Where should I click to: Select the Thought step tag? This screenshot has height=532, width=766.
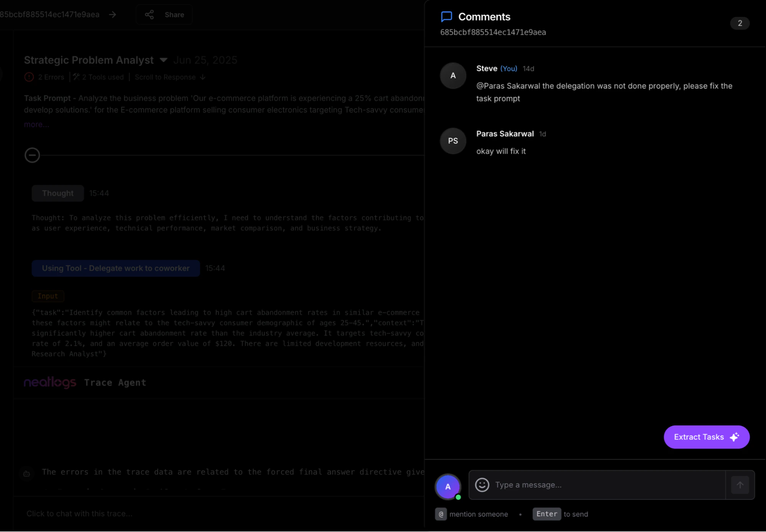point(58,193)
